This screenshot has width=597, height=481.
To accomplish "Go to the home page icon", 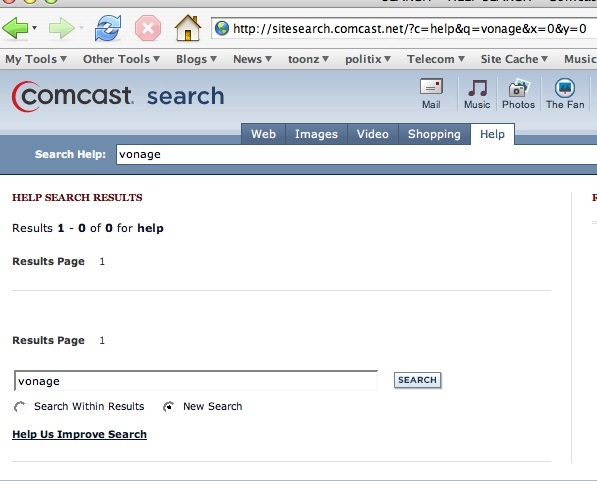I will point(188,28).
